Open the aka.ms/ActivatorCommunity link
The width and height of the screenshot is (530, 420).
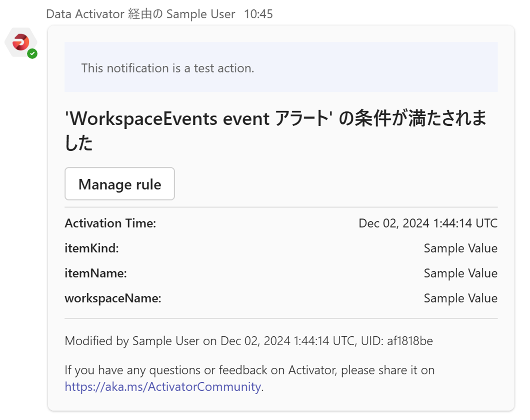[x=163, y=386]
